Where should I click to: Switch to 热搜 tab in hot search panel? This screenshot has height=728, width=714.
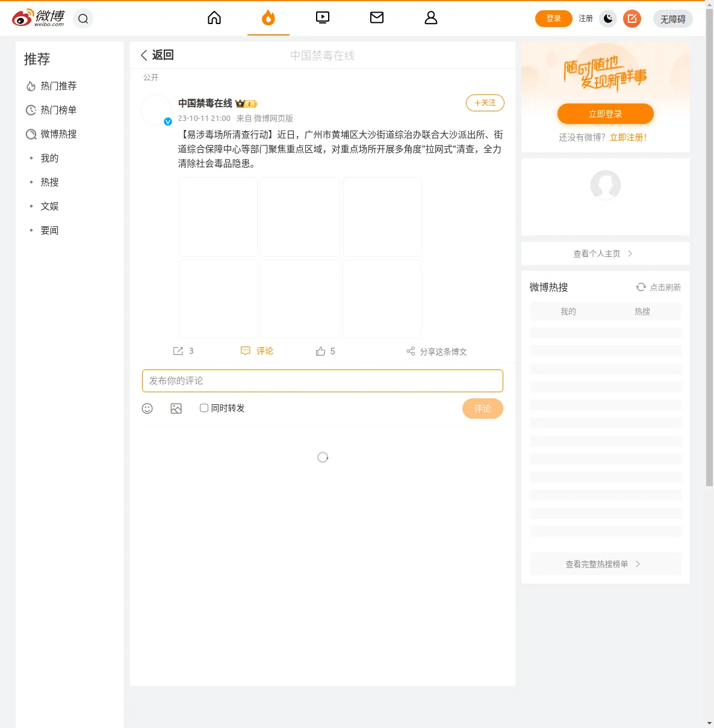pyautogui.click(x=642, y=312)
